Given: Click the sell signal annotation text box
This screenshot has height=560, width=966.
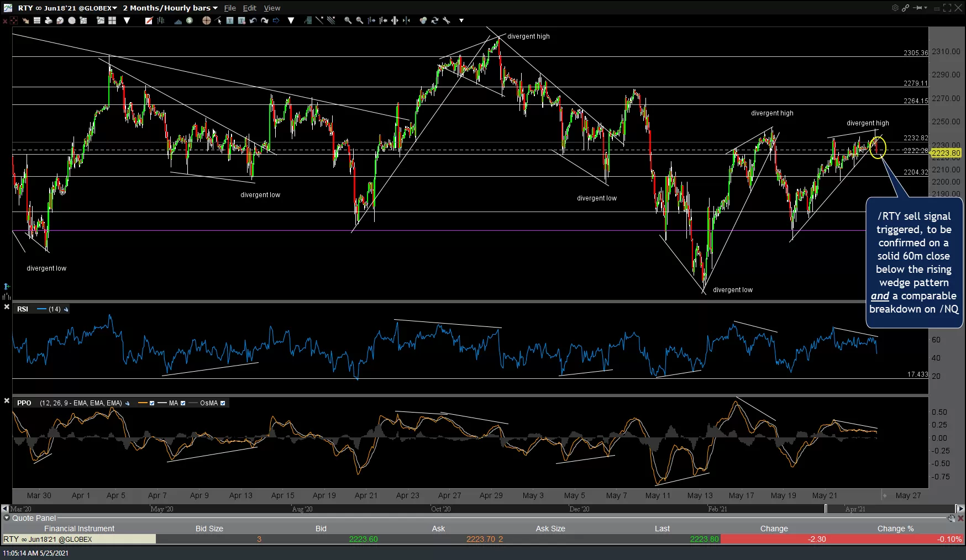Looking at the screenshot, I should (914, 262).
